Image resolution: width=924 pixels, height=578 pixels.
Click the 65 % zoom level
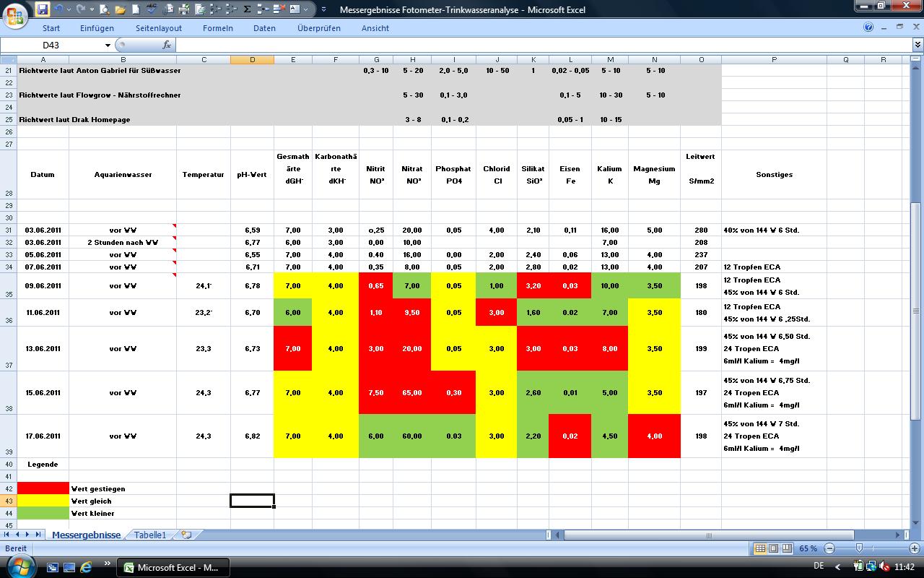click(x=808, y=548)
